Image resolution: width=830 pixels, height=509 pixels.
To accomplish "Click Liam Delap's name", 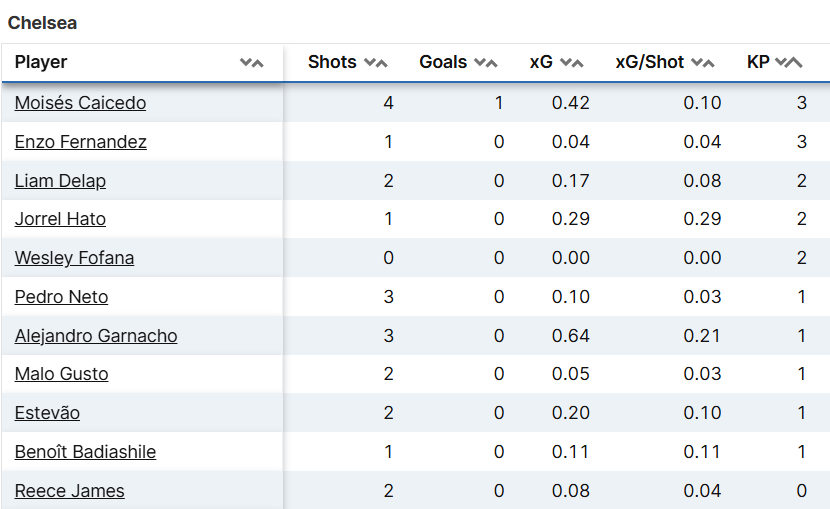I will [x=60, y=181].
